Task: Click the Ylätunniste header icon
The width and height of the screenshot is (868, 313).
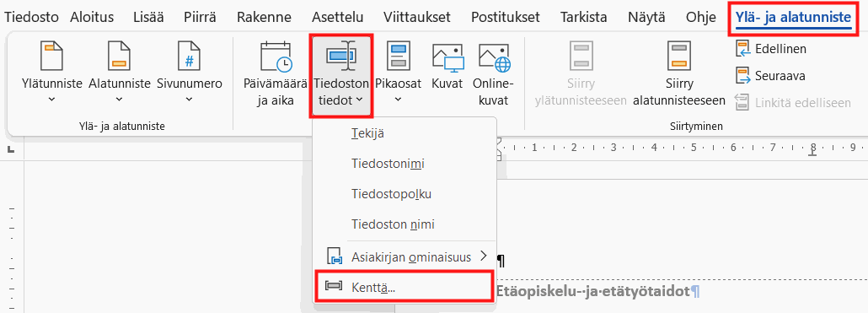Action: point(52,56)
